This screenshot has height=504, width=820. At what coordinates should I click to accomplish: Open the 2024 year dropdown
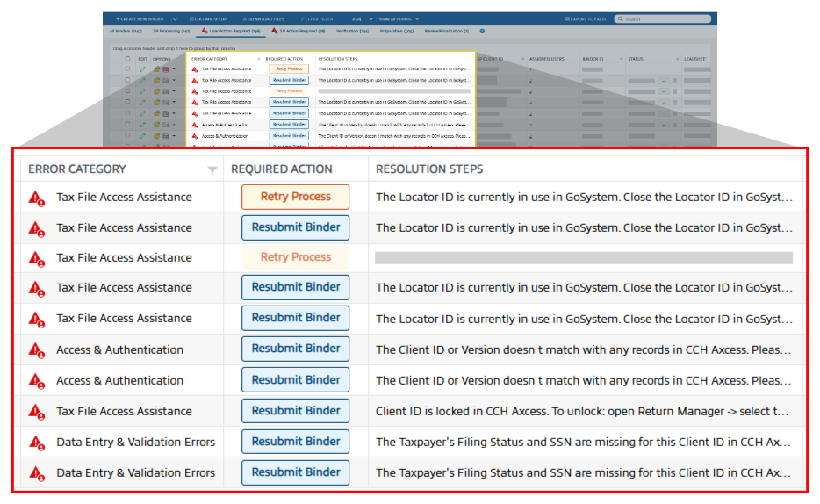(x=362, y=18)
